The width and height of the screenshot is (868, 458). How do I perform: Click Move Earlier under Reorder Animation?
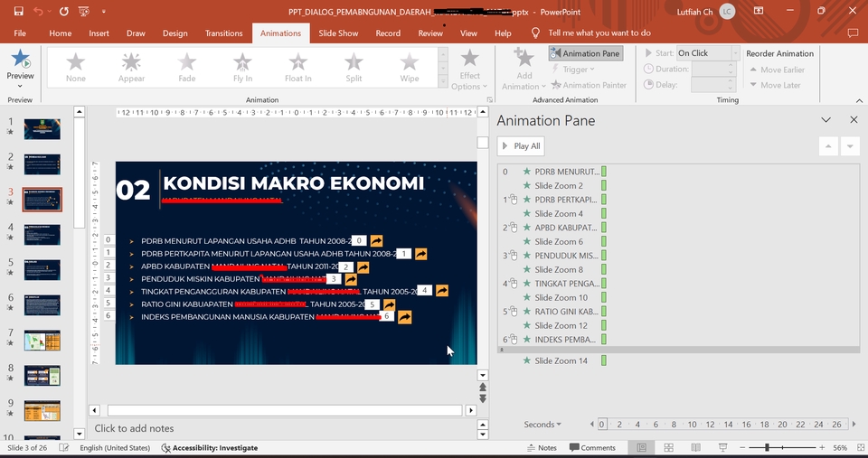pyautogui.click(x=778, y=70)
